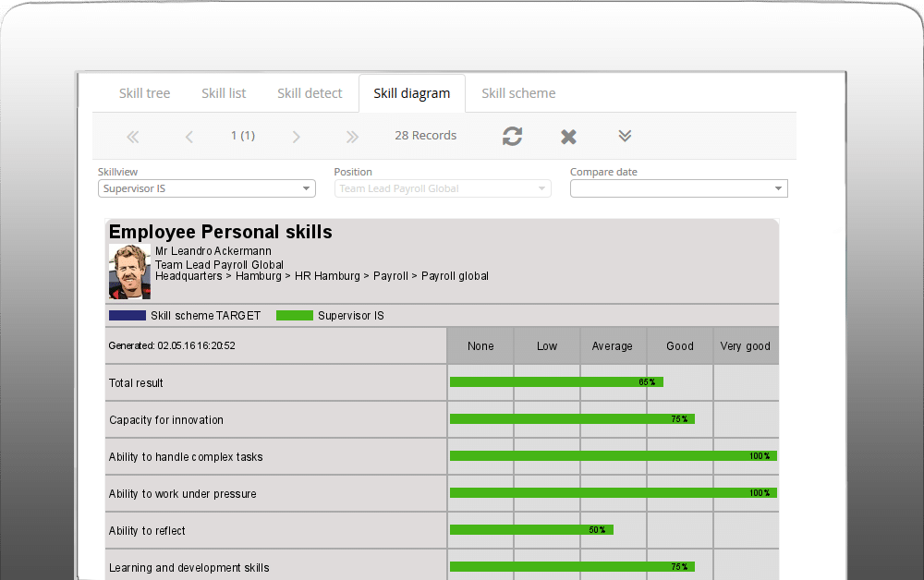Image resolution: width=924 pixels, height=580 pixels.
Task: Click the Very good column header
Action: point(746,346)
